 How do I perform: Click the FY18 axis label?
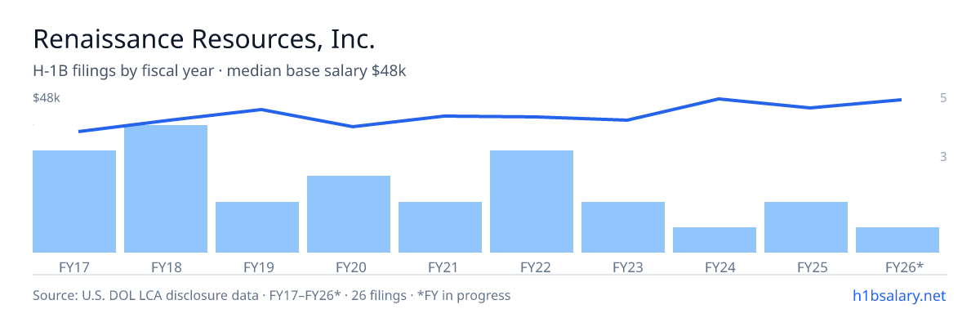pyautogui.click(x=166, y=267)
